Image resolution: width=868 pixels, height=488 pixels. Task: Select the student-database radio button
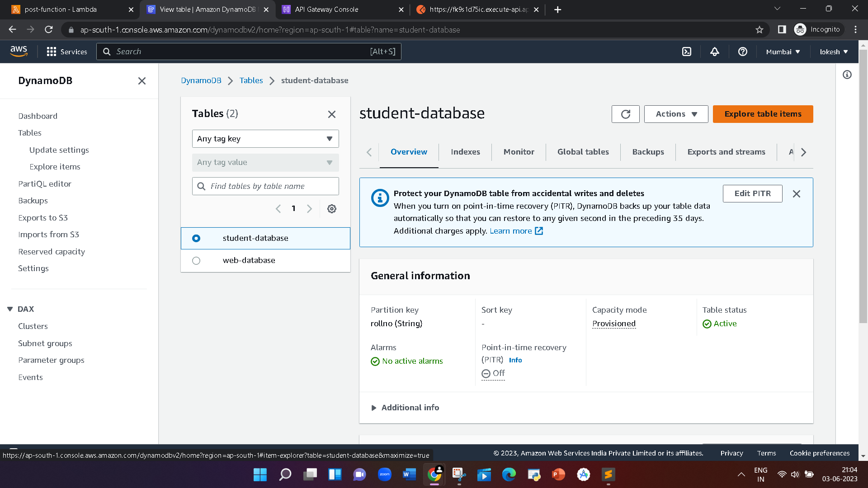[x=196, y=238]
